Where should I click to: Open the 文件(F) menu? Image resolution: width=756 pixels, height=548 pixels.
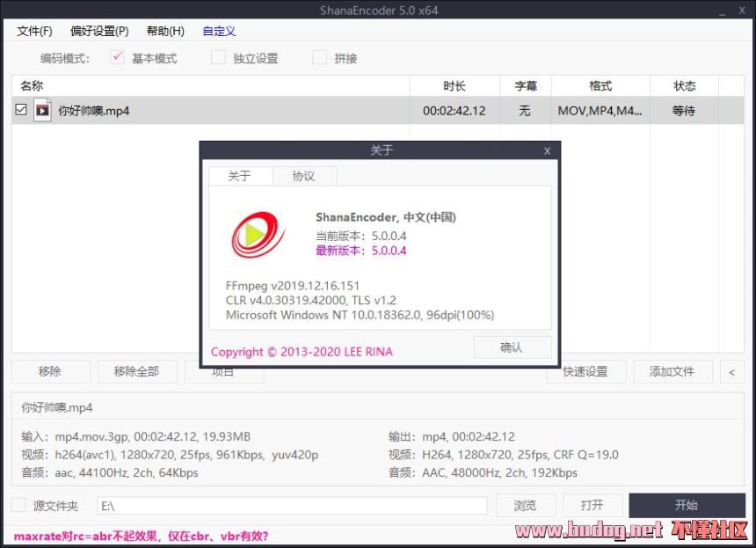click(x=34, y=32)
